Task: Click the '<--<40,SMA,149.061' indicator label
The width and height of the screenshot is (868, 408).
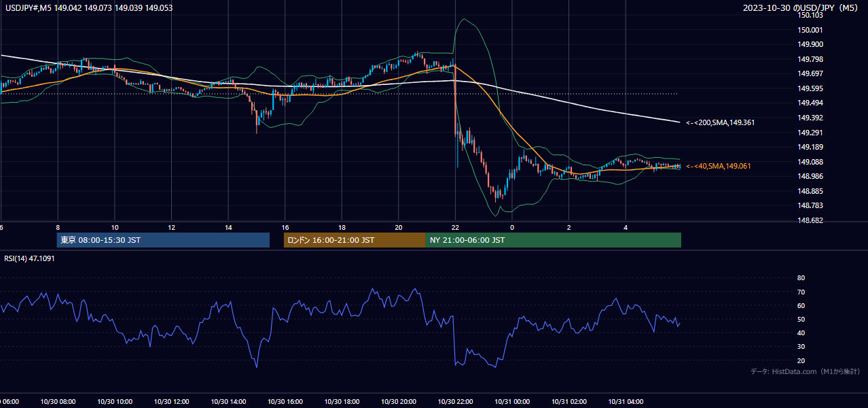Action: click(718, 166)
